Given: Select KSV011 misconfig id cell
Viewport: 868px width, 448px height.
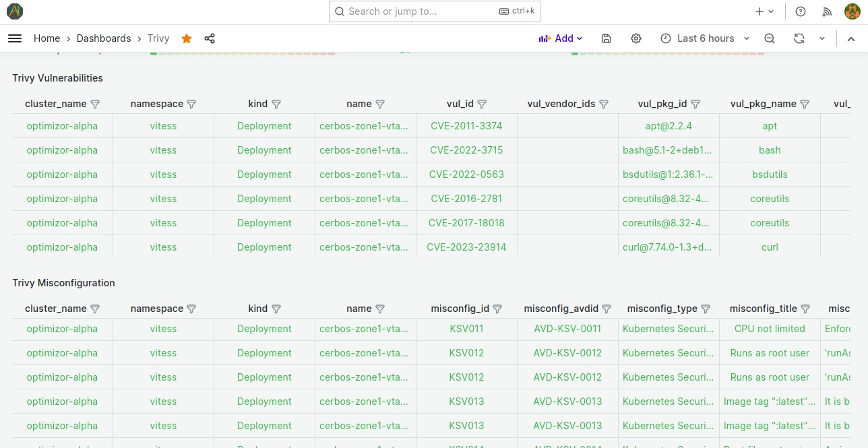Looking at the screenshot, I should [x=466, y=329].
